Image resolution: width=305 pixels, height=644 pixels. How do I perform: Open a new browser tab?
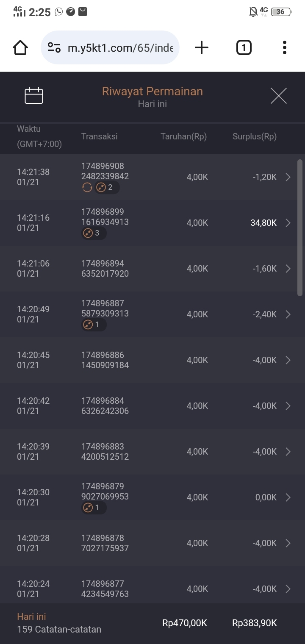(x=202, y=47)
